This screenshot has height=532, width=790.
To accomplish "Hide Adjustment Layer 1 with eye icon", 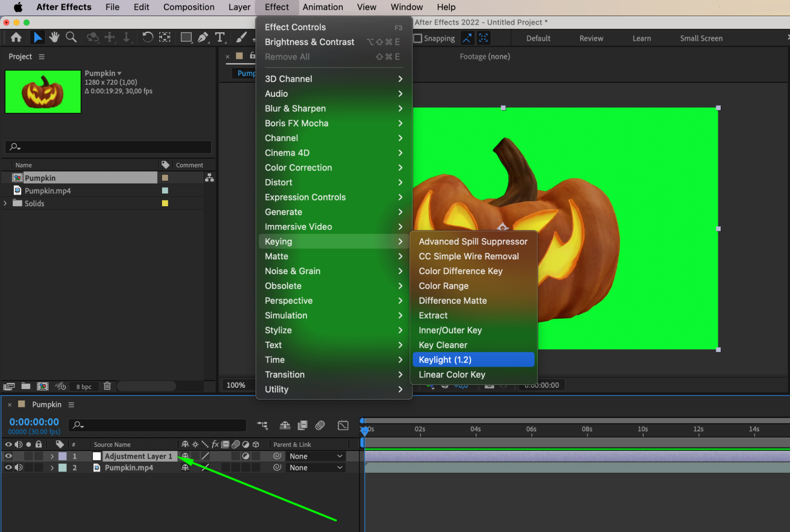I will click(x=8, y=456).
